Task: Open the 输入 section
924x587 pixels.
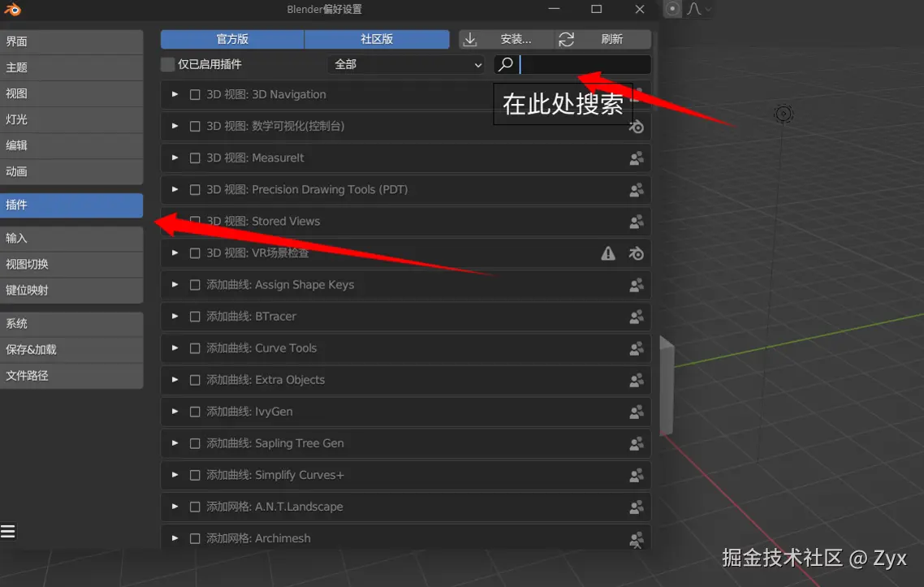Action: (x=71, y=239)
